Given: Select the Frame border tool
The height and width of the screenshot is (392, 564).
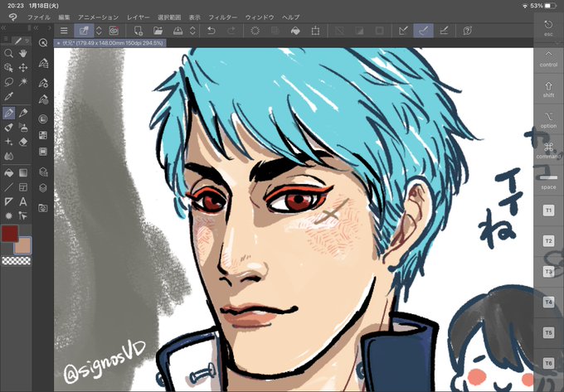Looking at the screenshot, I should point(23,187).
